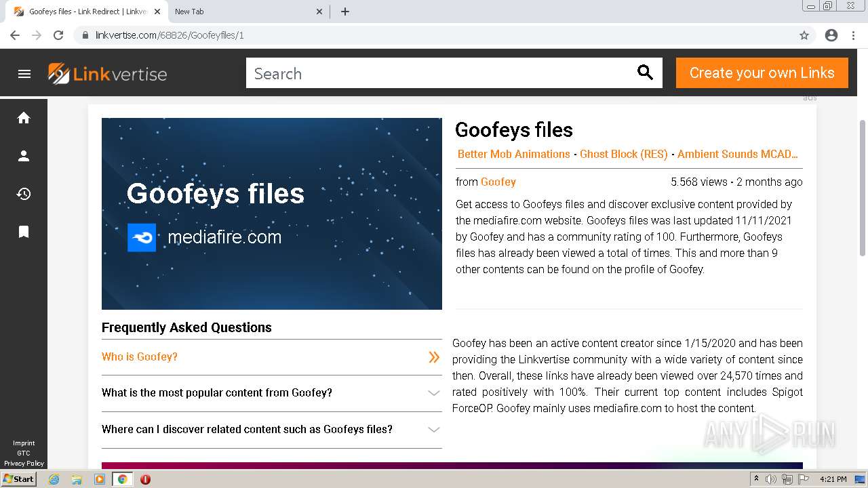Open the history icon in left sidebar

pos(24,194)
